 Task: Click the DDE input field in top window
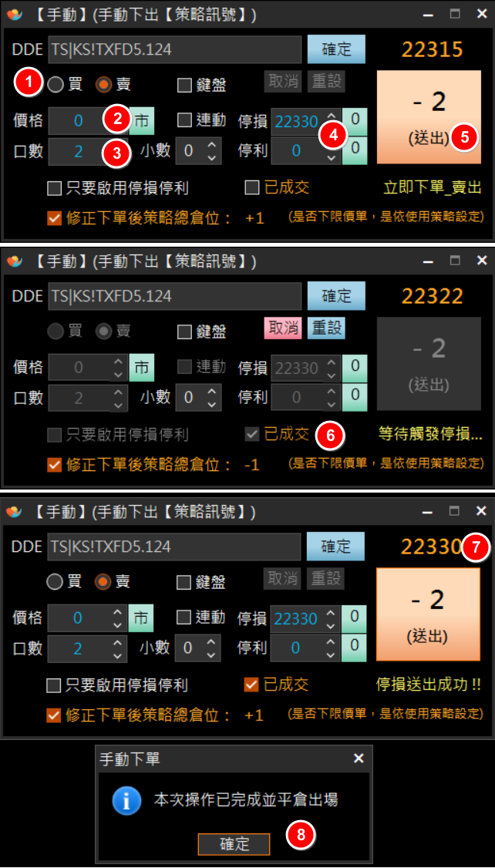174,50
